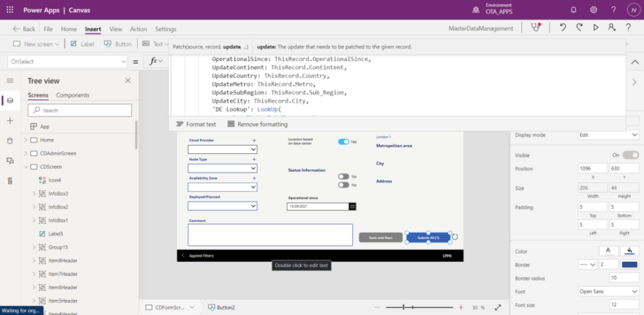Open App checker stethoscope icon
This screenshot has width=644, height=315.
[536, 27]
